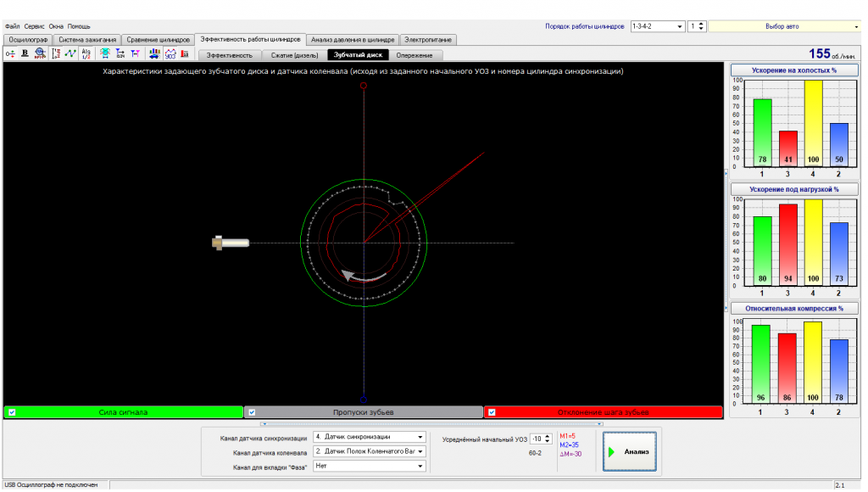
Task: Click the cyan engine toolbar icon
Action: (104, 53)
